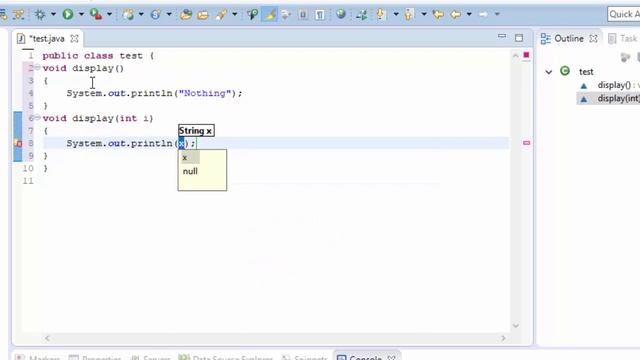
Task: Open the Run button dropdown arrow
Action: [x=81, y=15]
